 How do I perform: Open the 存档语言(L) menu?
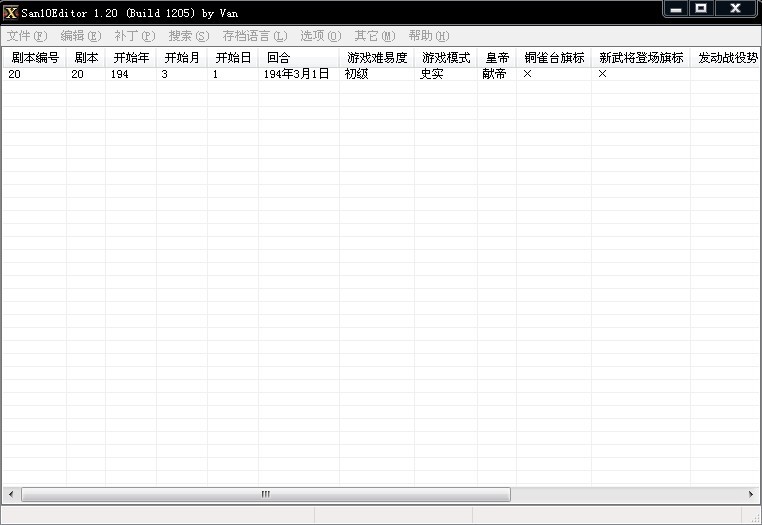254,36
